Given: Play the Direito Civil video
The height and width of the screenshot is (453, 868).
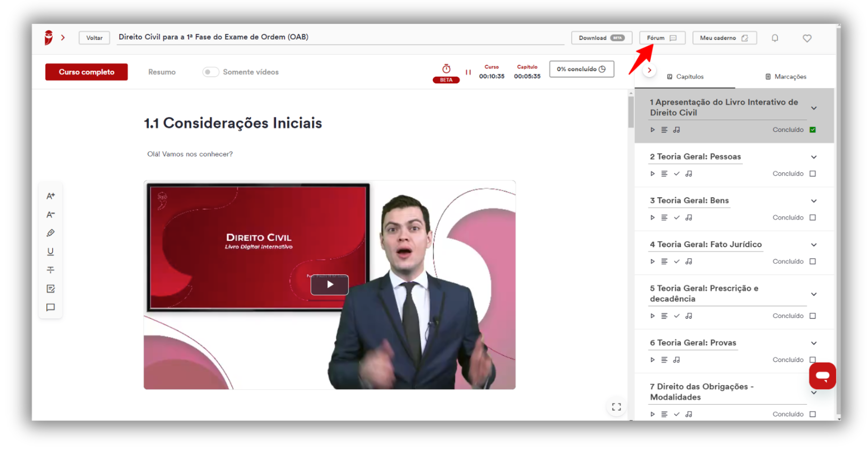Looking at the screenshot, I should point(329,284).
